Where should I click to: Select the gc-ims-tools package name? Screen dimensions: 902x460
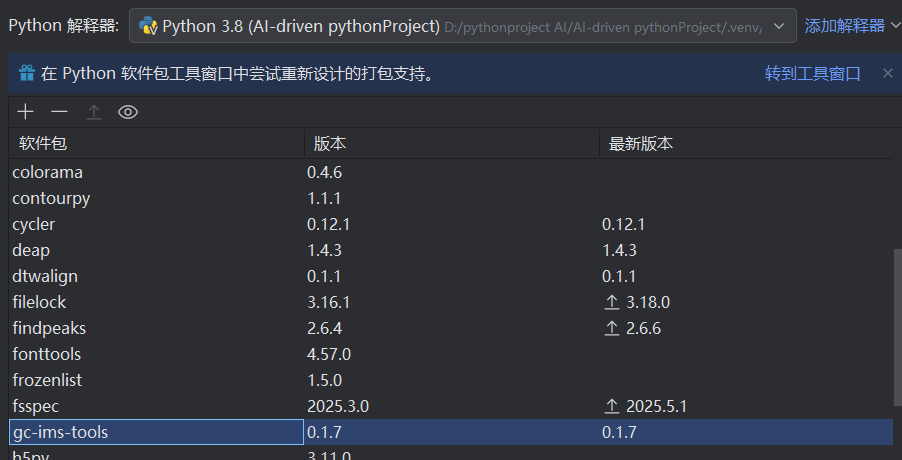60,432
